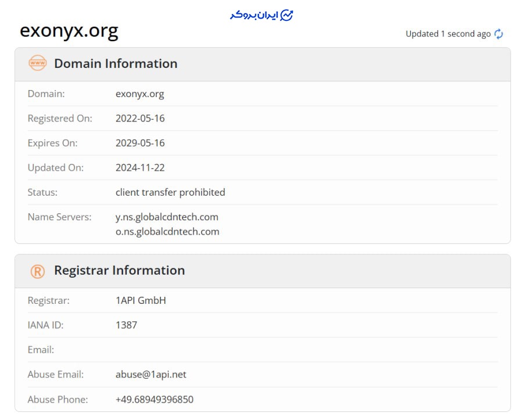The height and width of the screenshot is (420, 523).
Task: Click the 'Updated On:' label
Action: pos(56,168)
